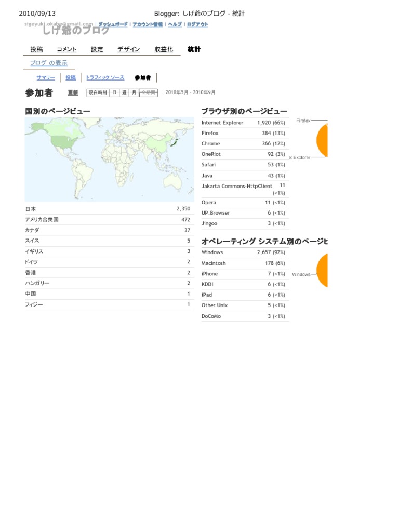This screenshot has width=399, height=532.
Task: Choose the 全期間 time range button
Action: [149, 92]
